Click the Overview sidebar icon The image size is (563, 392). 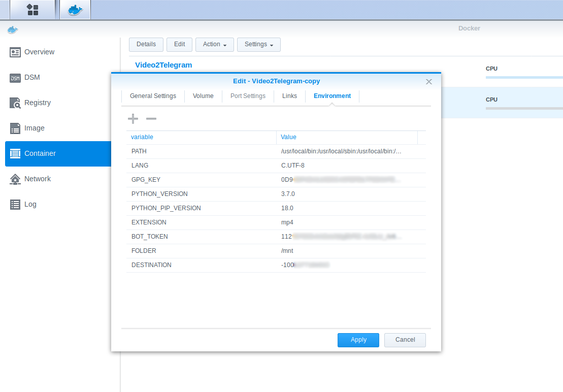(15, 52)
